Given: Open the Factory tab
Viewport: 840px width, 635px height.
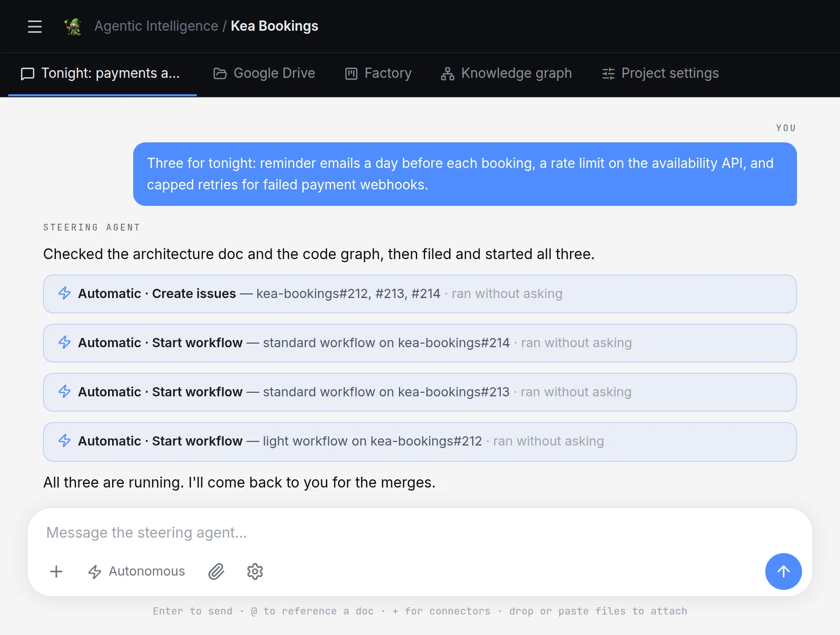Looking at the screenshot, I should point(379,73).
